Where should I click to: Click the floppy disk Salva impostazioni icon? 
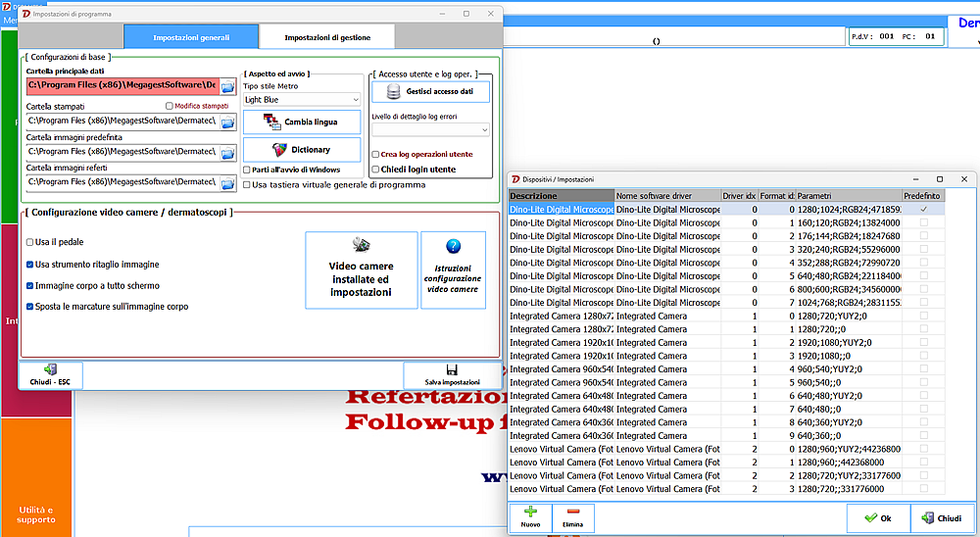coord(452,370)
